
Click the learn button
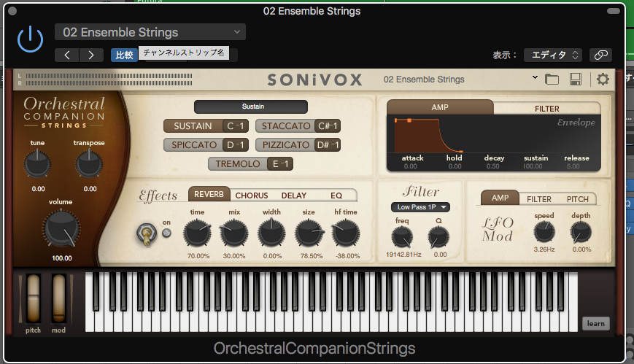coord(596,324)
